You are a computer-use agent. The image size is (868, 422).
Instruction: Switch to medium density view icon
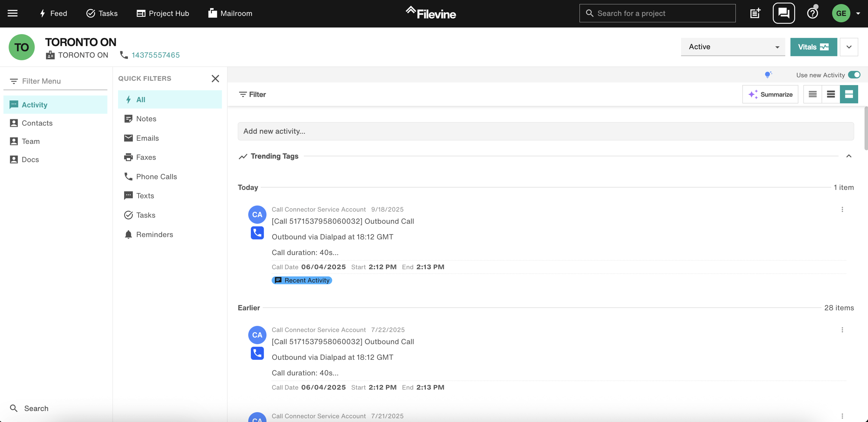831,94
